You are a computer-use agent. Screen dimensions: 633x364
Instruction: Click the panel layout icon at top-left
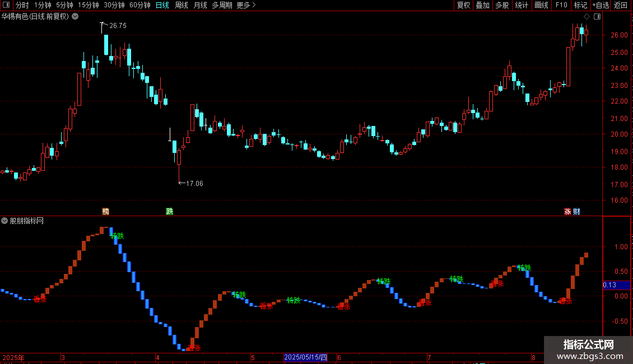click(x=6, y=5)
